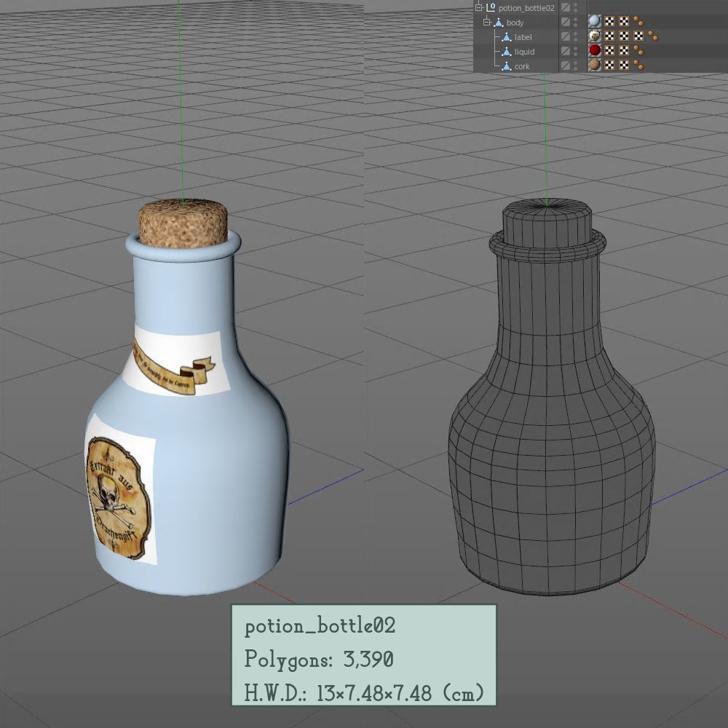Select the Phong tag on label
Screen dimensions: 728x728
click(x=653, y=36)
